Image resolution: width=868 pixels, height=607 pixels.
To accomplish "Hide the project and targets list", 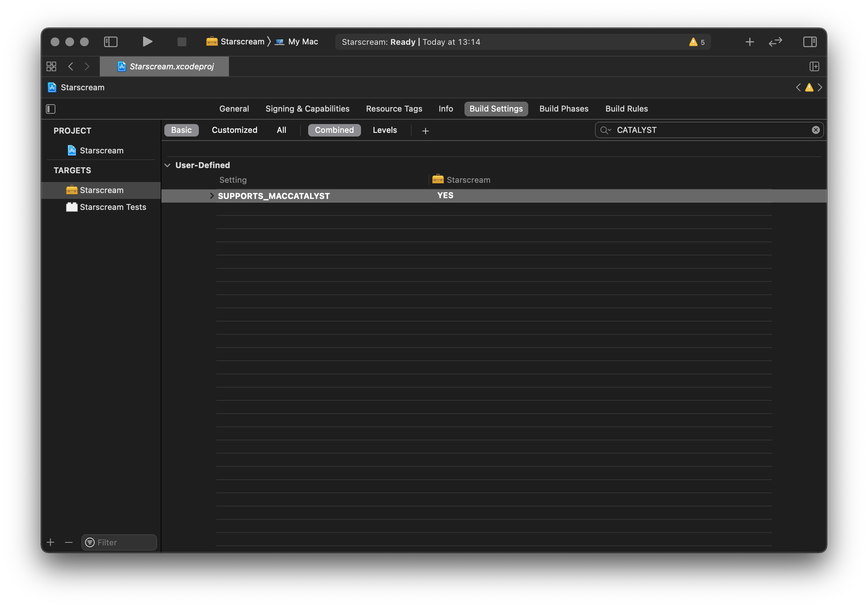I will pyautogui.click(x=51, y=109).
